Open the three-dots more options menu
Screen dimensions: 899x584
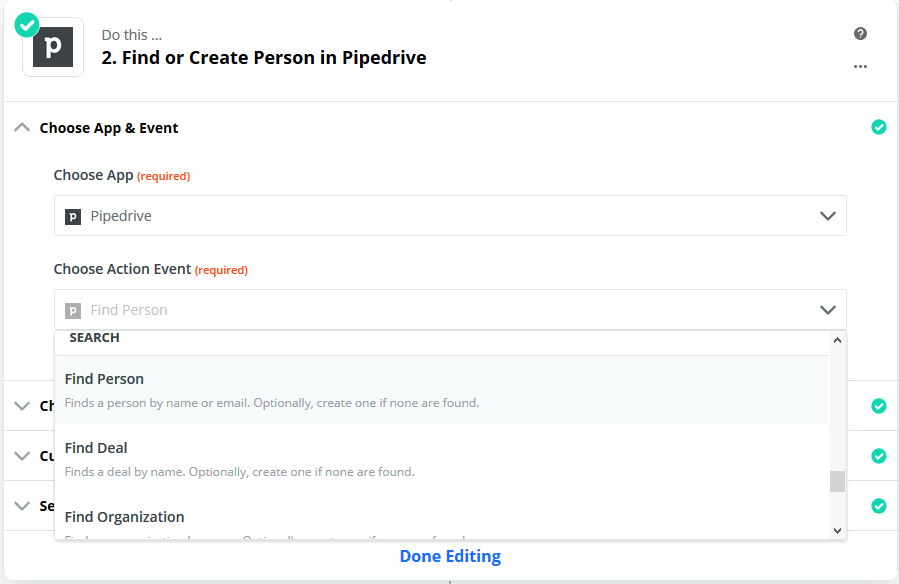pos(860,66)
